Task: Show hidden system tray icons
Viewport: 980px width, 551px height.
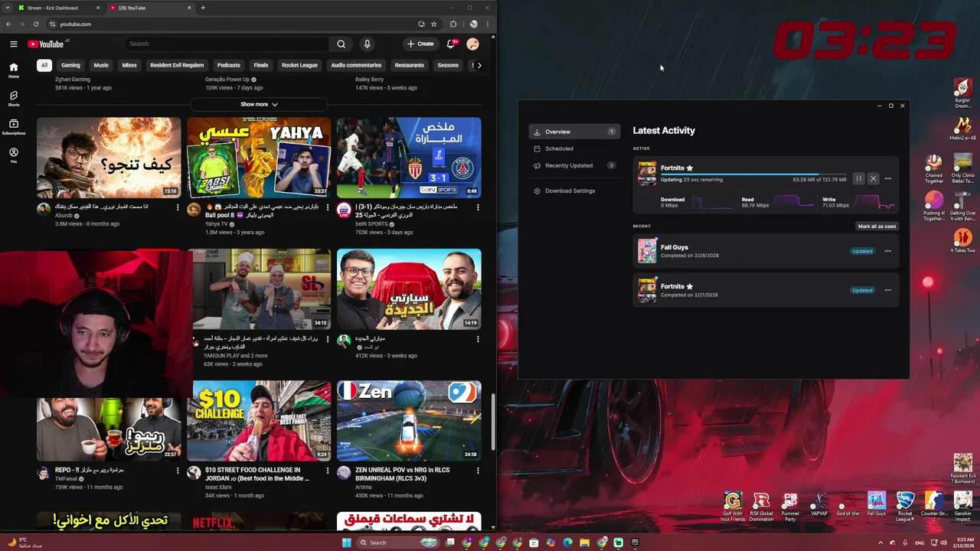Action: [880, 543]
